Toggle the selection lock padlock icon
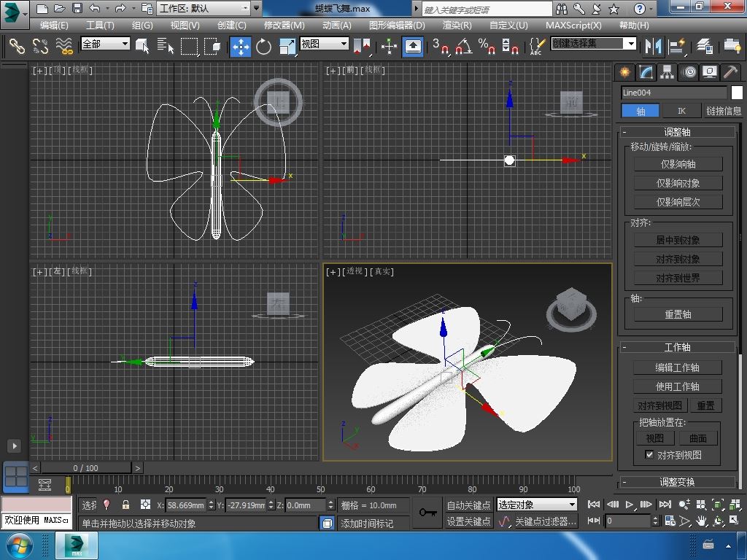This screenshot has width=747, height=560. pyautogui.click(x=125, y=505)
